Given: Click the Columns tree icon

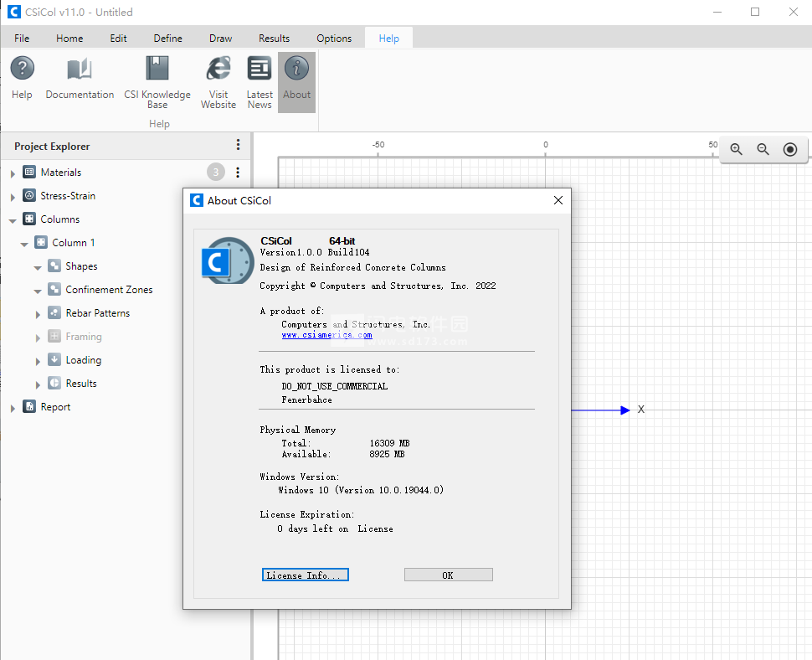Looking at the screenshot, I should [29, 219].
